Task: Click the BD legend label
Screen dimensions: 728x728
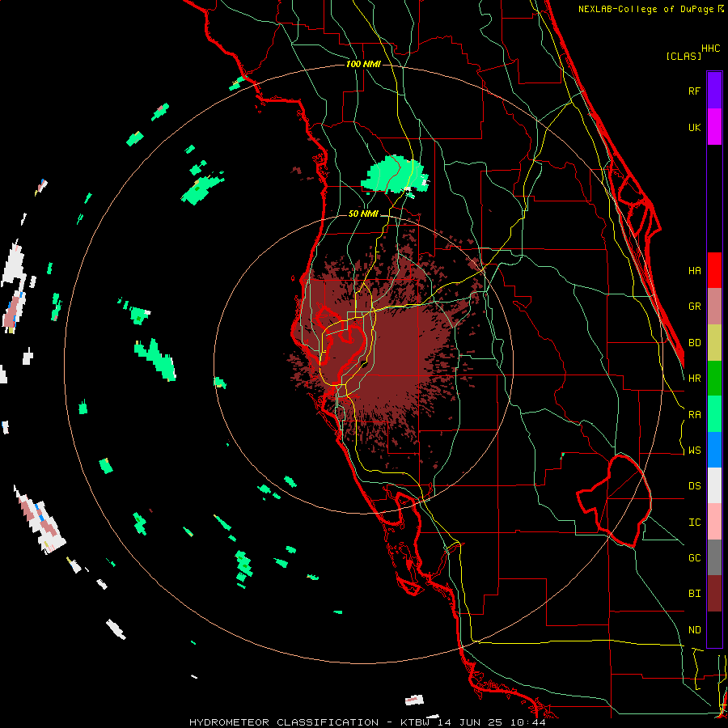Action: coord(694,343)
